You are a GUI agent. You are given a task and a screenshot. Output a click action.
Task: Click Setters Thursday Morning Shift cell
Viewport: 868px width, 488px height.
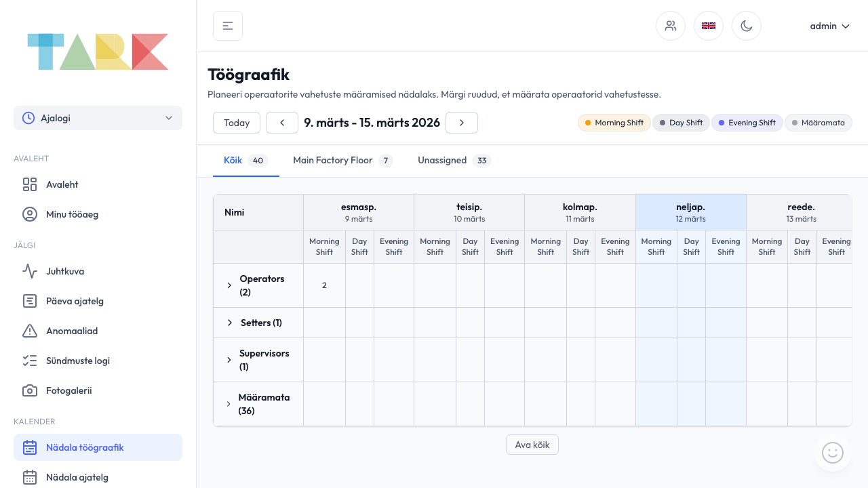click(x=656, y=323)
